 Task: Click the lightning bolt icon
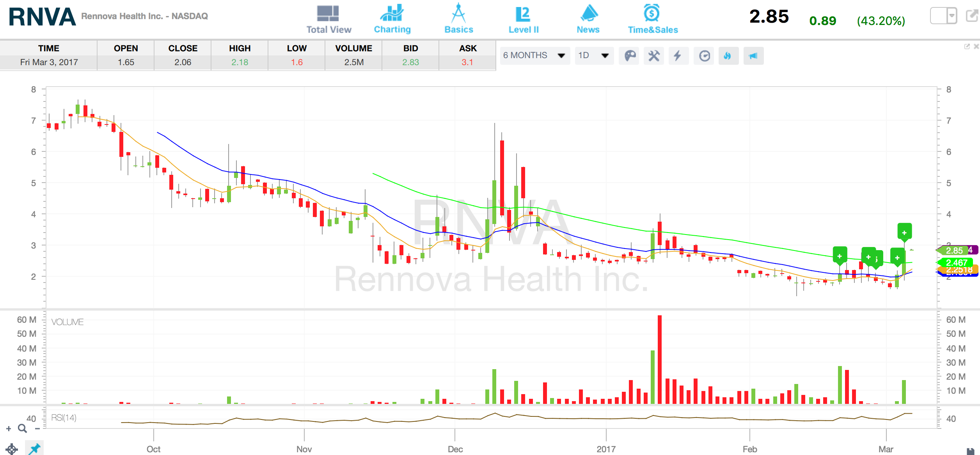678,56
